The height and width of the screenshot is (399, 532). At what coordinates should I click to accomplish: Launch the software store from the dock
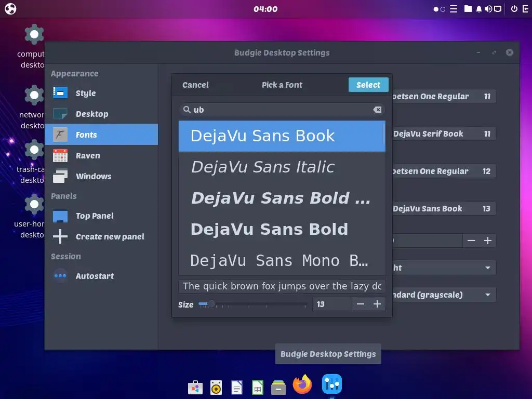coord(195,388)
